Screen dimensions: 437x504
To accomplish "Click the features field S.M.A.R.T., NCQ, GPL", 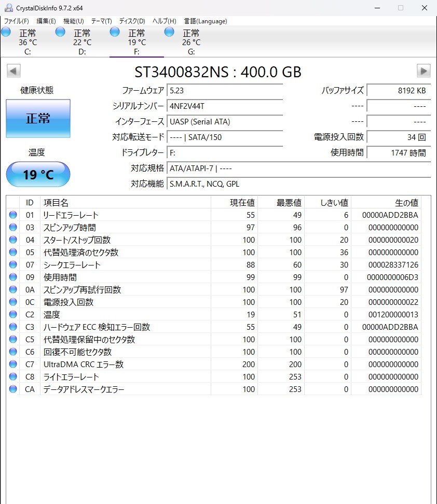I will pyautogui.click(x=298, y=184).
